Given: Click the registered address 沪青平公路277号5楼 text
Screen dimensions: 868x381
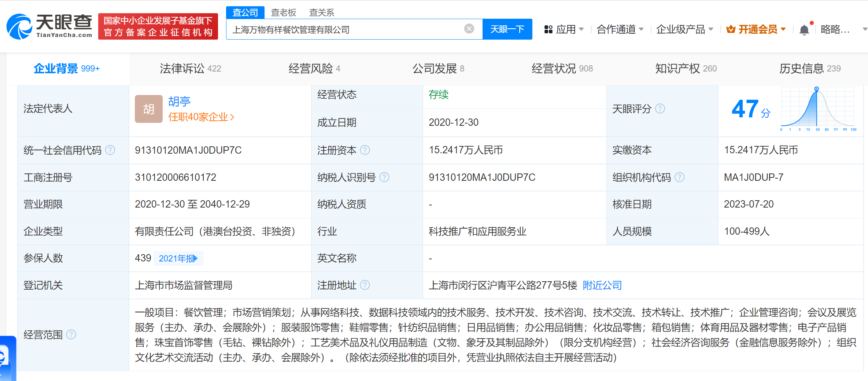Looking at the screenshot, I should (503, 285).
